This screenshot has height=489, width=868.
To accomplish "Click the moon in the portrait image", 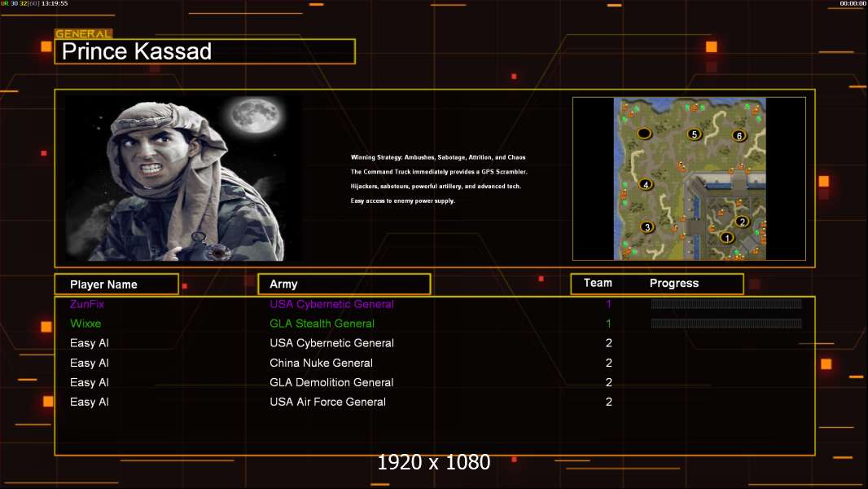I will [255, 116].
